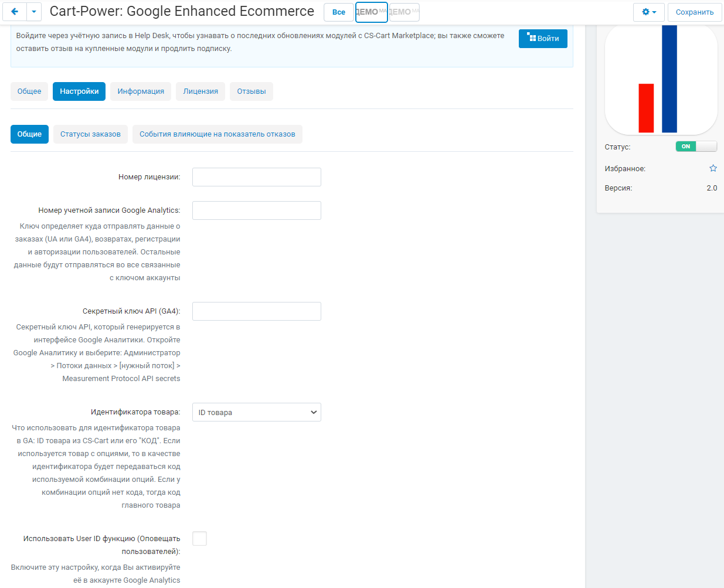Viewport: 724px width, 588px height.
Task: Expand the Идентификатора товара dropdown
Action: point(257,412)
